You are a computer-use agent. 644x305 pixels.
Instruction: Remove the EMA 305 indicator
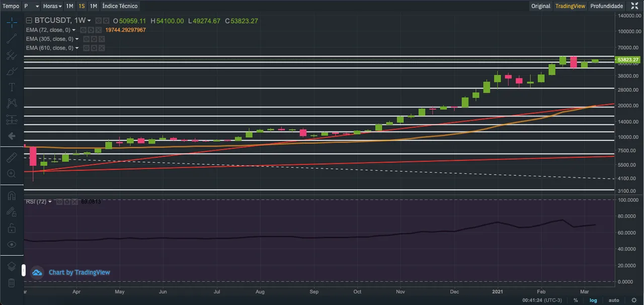coord(101,39)
